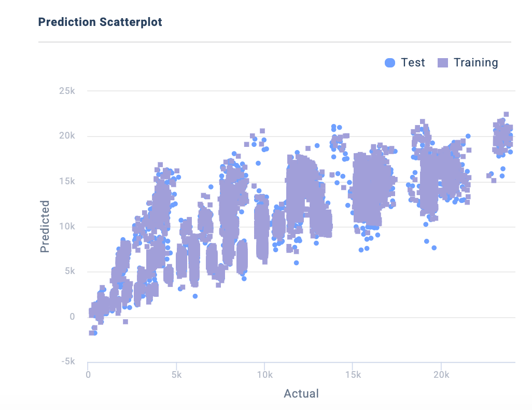Click the lone Training point below zero near 2k actual

[x=125, y=322]
